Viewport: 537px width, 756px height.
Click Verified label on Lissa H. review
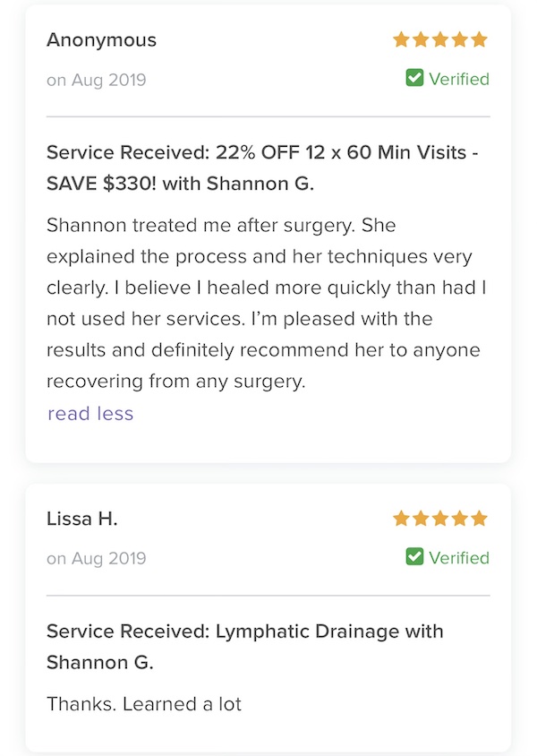[x=459, y=557]
